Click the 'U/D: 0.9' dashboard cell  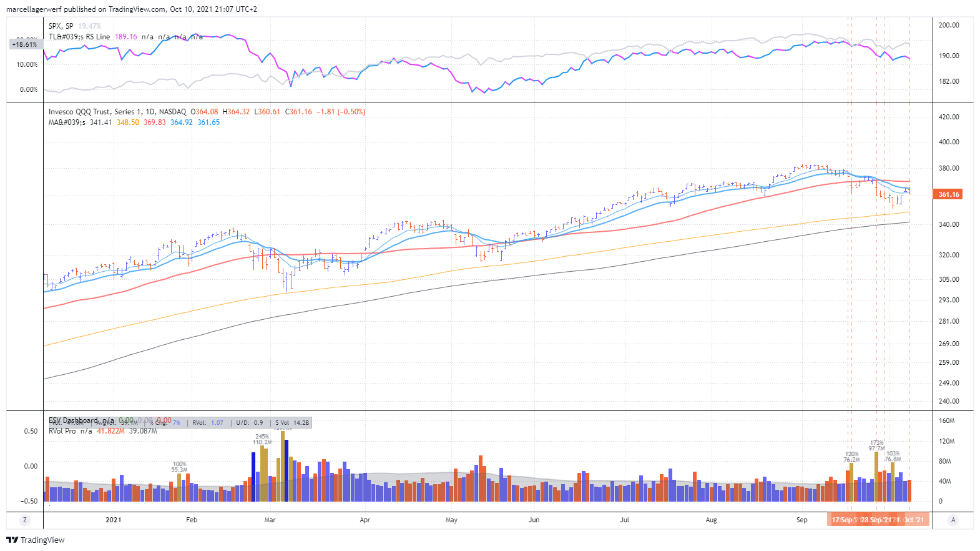(250, 423)
